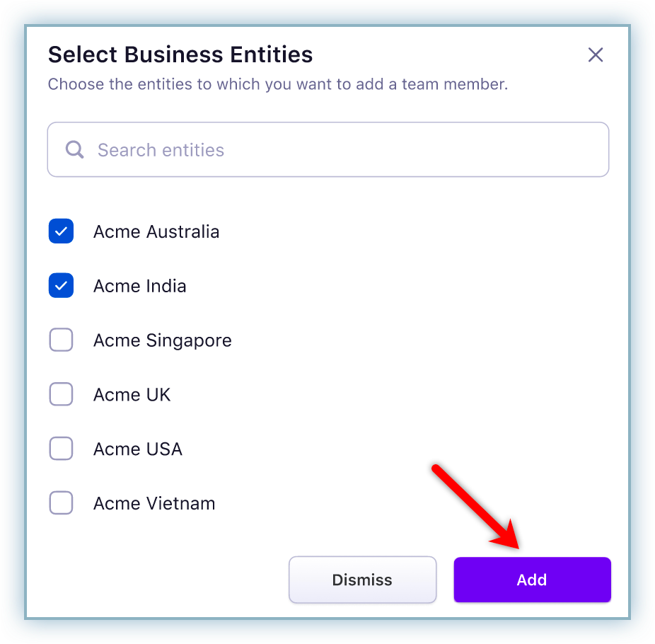The width and height of the screenshot is (655, 644).
Task: Click the Acme USA entity label
Action: point(138,449)
